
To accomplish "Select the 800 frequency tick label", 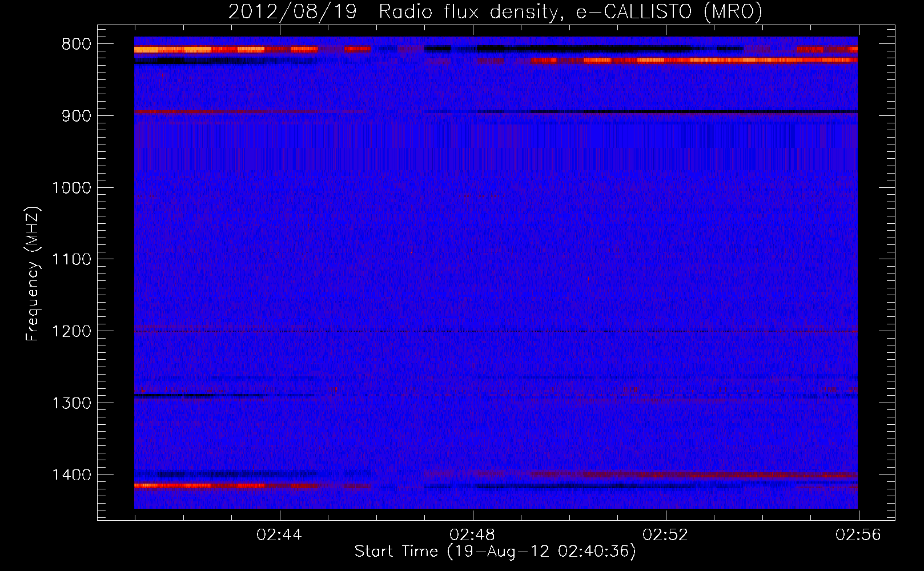I will (76, 45).
